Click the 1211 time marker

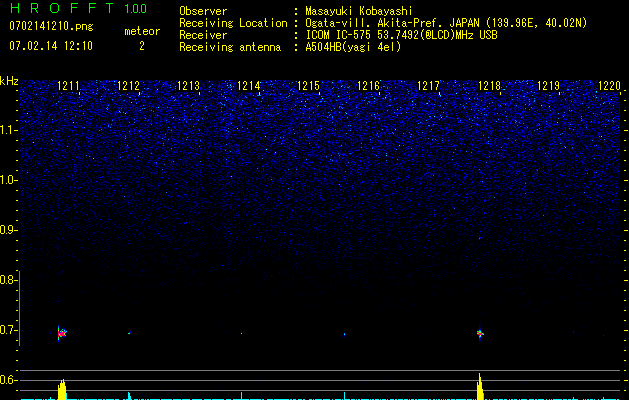coord(68,86)
